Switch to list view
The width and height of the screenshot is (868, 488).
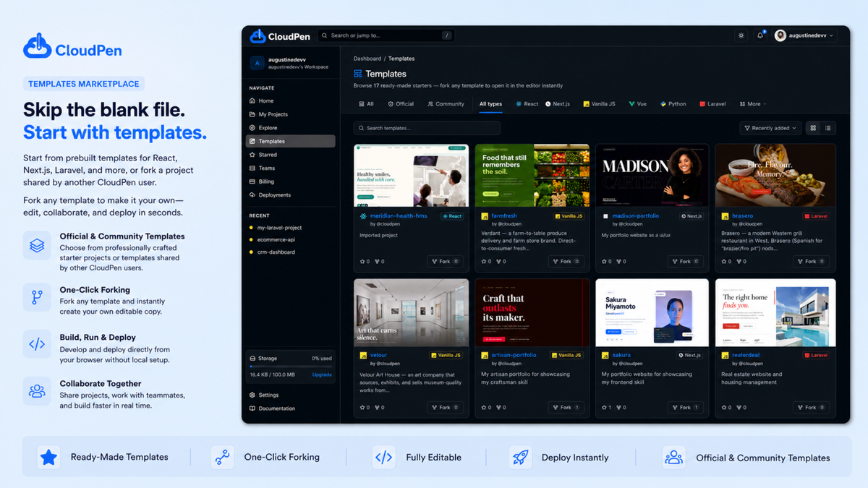coord(828,128)
